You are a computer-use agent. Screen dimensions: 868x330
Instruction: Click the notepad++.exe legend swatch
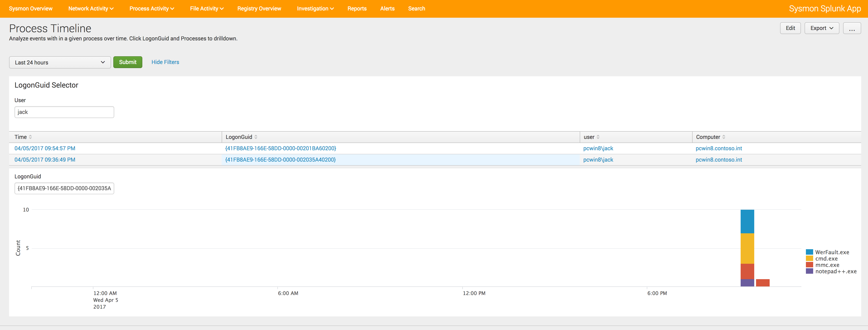coord(809,271)
